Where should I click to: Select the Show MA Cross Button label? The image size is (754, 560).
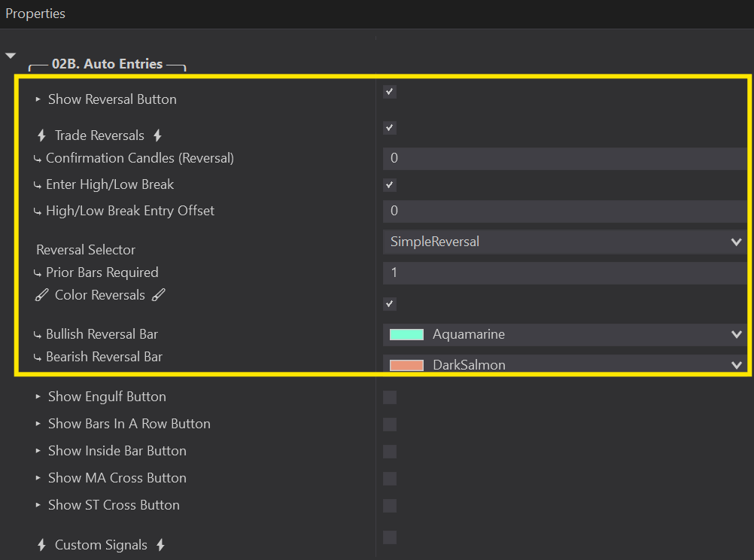[x=117, y=478]
